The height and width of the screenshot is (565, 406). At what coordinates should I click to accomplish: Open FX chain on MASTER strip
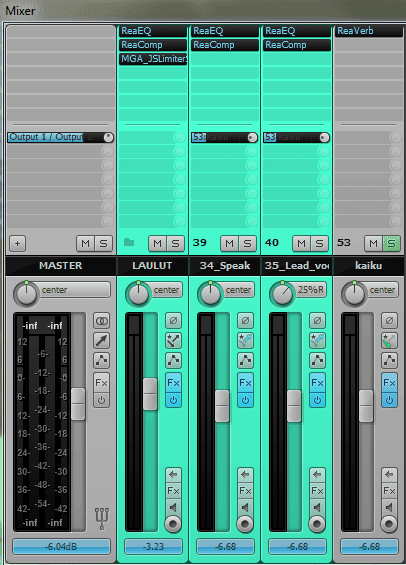tap(102, 383)
